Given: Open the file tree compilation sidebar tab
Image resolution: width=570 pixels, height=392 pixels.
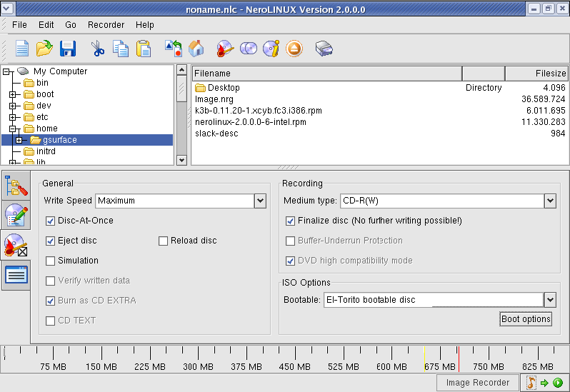Looking at the screenshot, I should pos(16,186).
